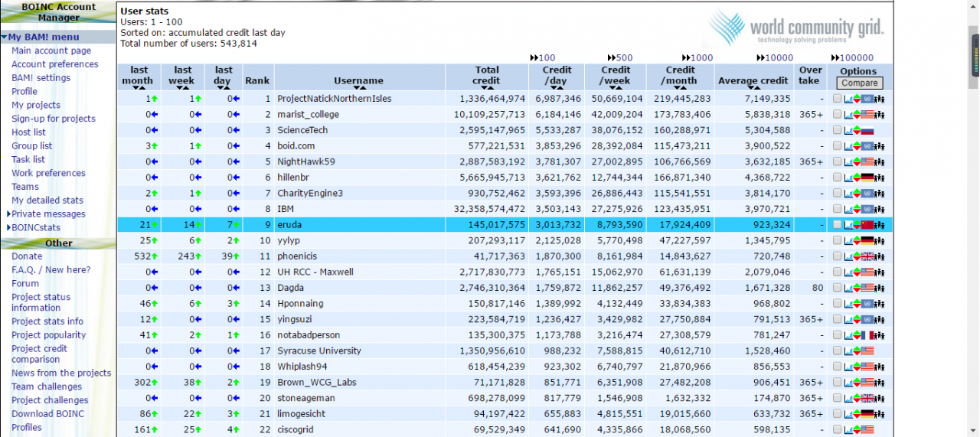Viewport: 980px width, 437px height.
Task: Open Main account page
Action: click(51, 51)
